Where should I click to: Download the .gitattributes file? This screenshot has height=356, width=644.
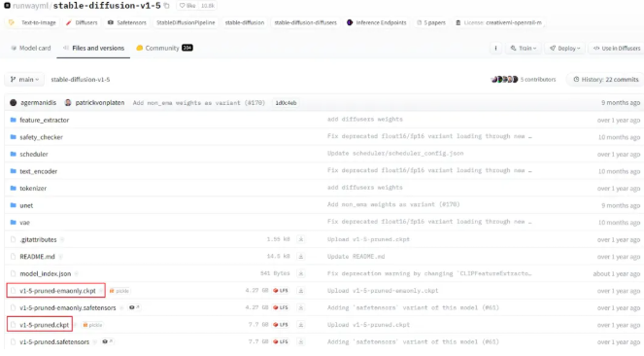pyautogui.click(x=301, y=239)
